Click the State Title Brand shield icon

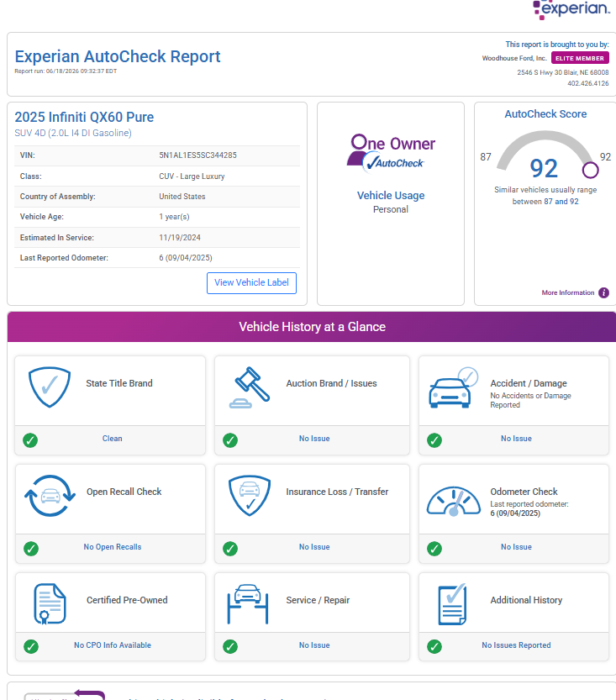pyautogui.click(x=50, y=387)
